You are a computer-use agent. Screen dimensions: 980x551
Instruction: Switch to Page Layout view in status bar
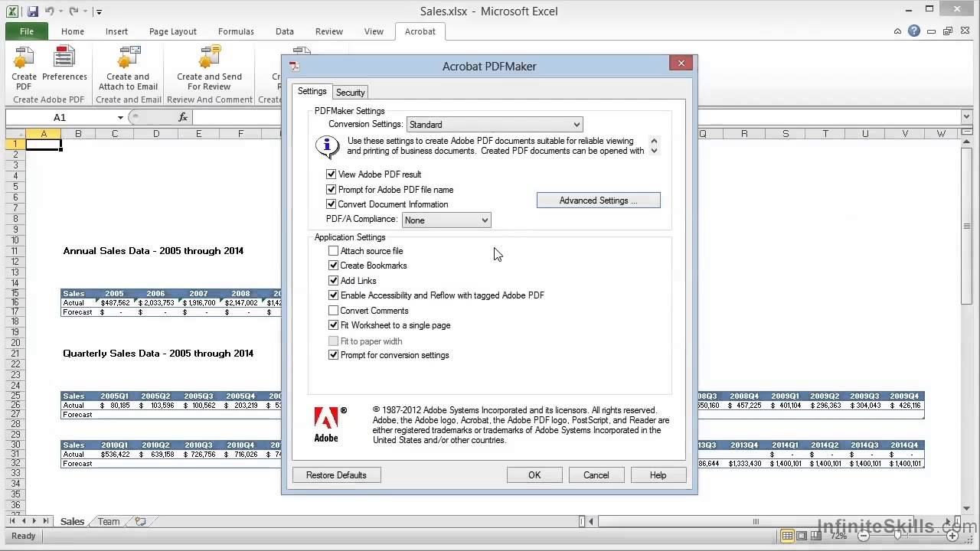802,536
